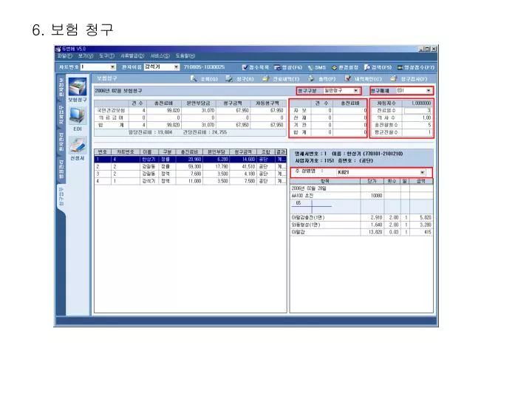Open the 도움말(H) menu
The image size is (532, 399).
tap(185, 56)
